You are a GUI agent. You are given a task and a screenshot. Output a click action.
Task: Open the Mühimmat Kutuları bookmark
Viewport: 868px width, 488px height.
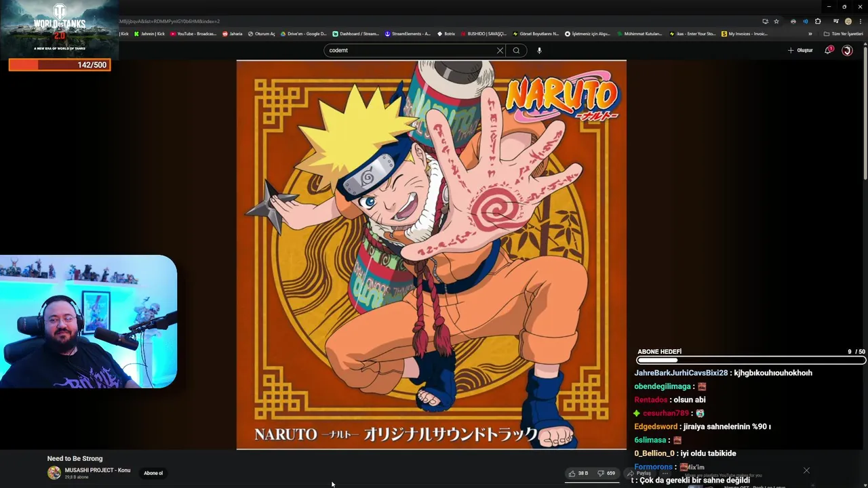[x=639, y=34]
